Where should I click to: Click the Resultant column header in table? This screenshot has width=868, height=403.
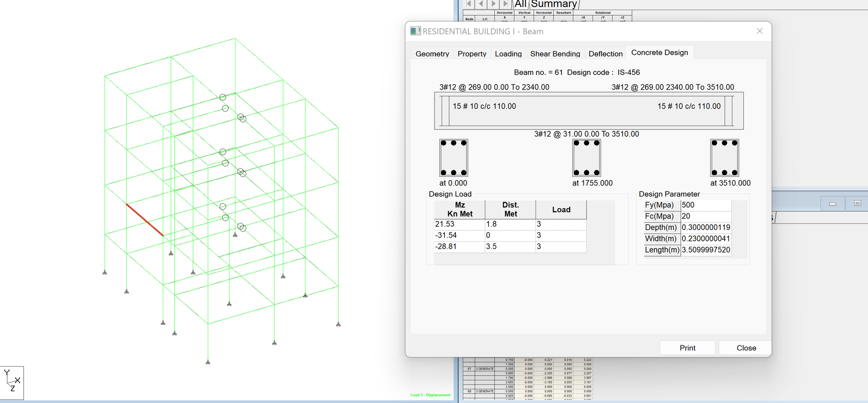coord(564,12)
